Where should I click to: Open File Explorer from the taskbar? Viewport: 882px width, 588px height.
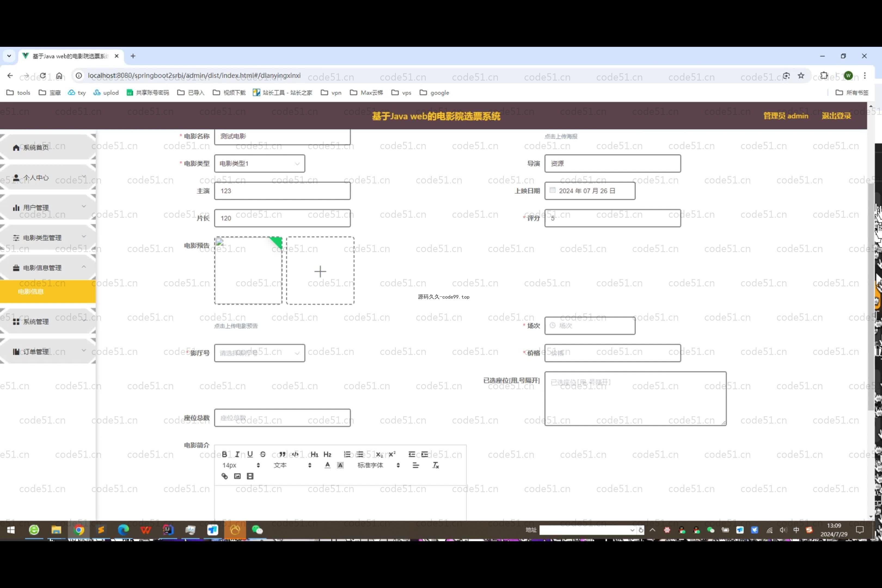click(56, 529)
